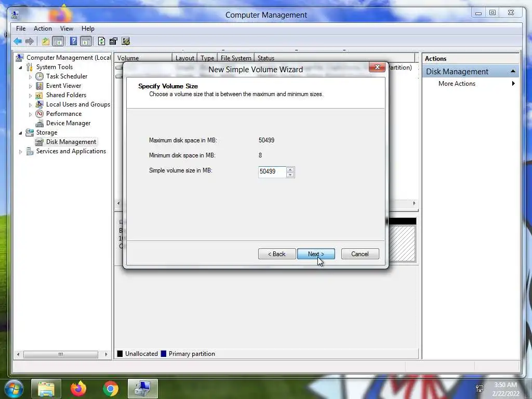Click the Storage tree icon
Image resolution: width=532 pixels, height=399 pixels.
(30, 132)
